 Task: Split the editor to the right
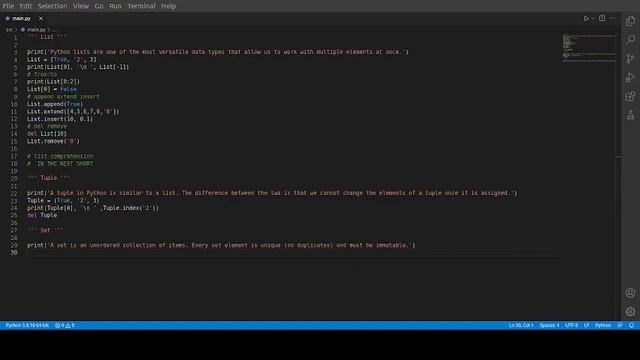click(602, 18)
